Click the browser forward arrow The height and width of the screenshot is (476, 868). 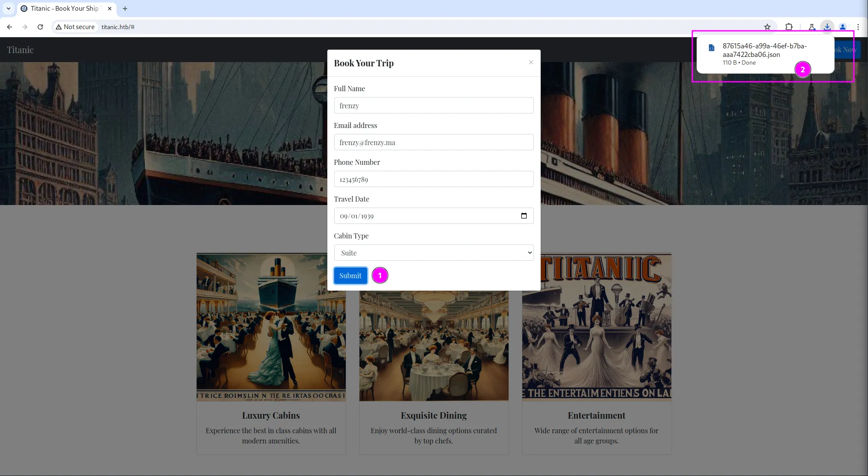point(25,27)
